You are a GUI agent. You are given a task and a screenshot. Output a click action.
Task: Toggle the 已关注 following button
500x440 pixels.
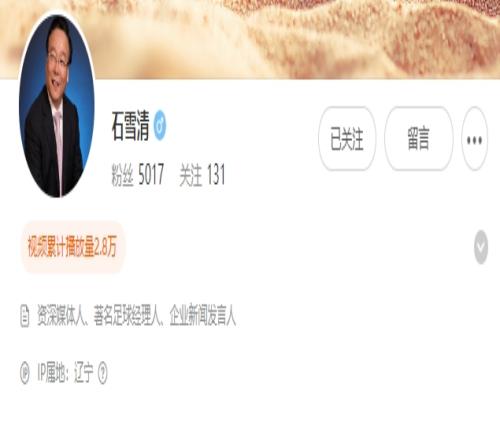coord(347,138)
